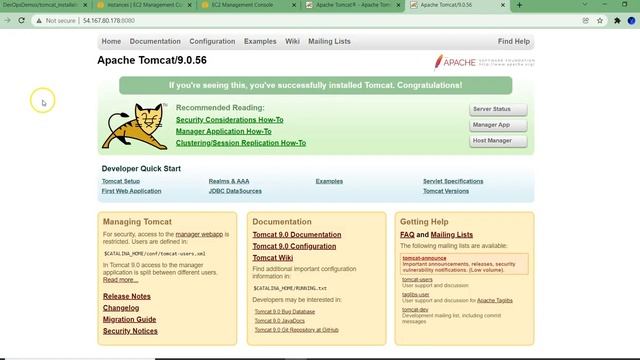Open Examples link under Developer Quick Start
Viewport: 640px width, 360px height.
click(329, 181)
